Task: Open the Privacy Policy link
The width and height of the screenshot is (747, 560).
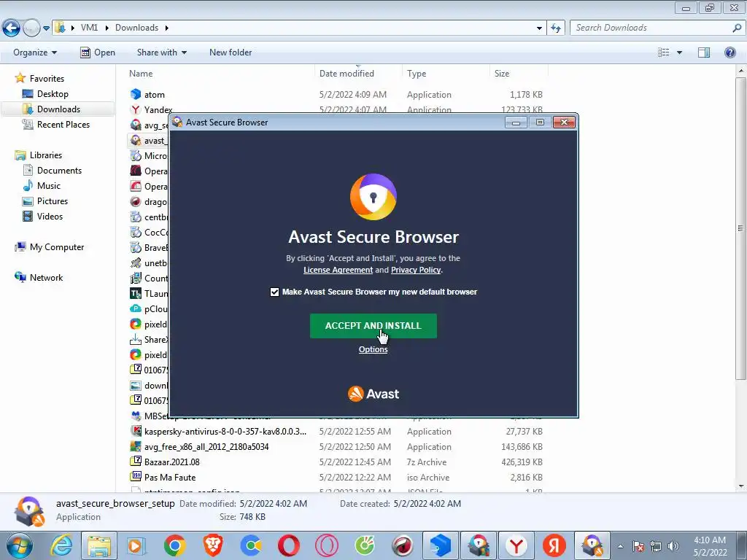Action: tap(415, 270)
